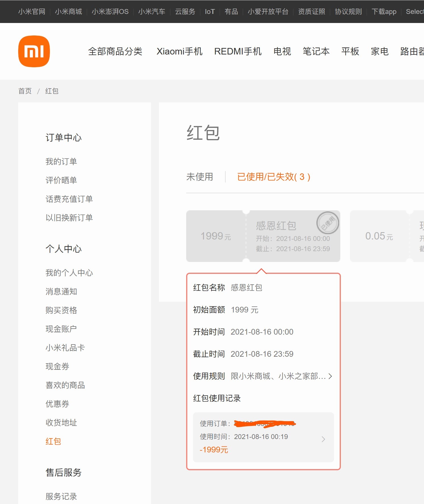Click 截止时间 value 2021-08-16 23:59
424x504 pixels.
coord(262,354)
